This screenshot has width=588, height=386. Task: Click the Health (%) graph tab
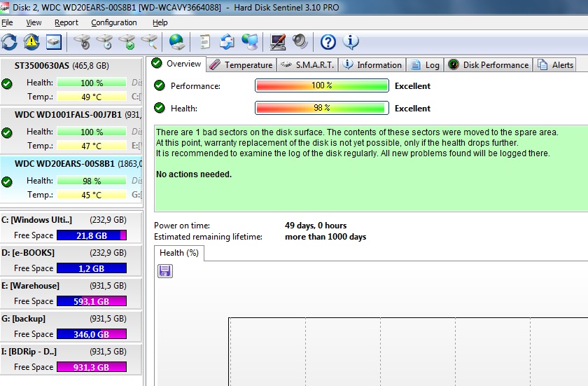click(x=179, y=253)
